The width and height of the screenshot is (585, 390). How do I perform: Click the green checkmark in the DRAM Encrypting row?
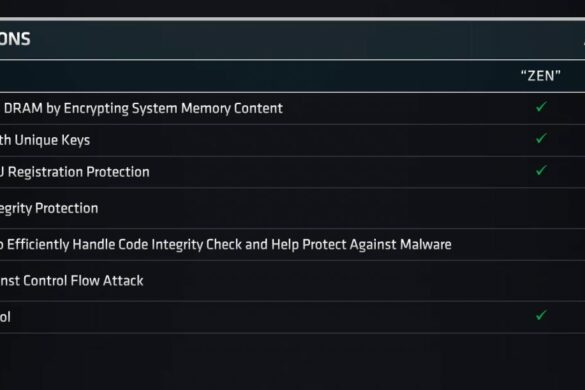click(x=541, y=107)
